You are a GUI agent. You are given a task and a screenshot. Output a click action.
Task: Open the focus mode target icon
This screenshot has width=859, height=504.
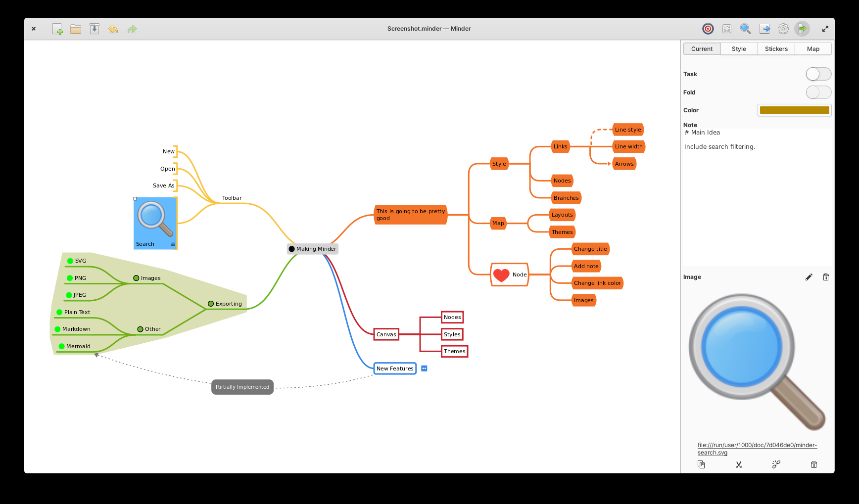click(708, 29)
